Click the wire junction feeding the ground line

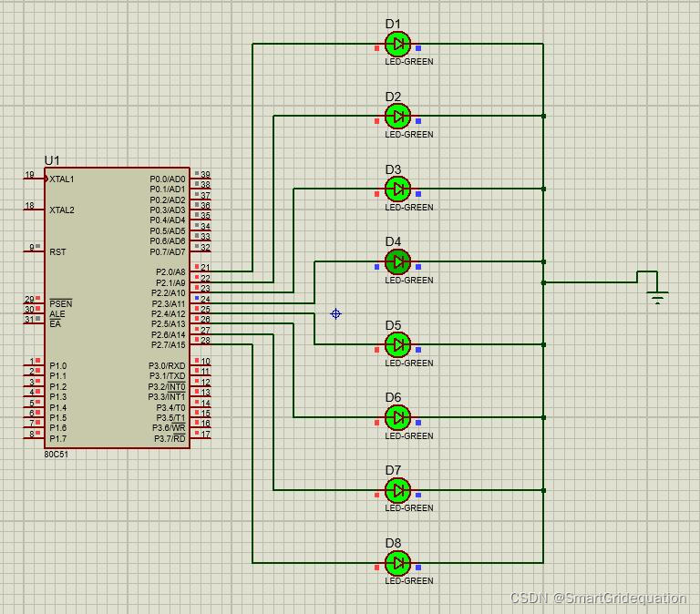[x=543, y=282]
